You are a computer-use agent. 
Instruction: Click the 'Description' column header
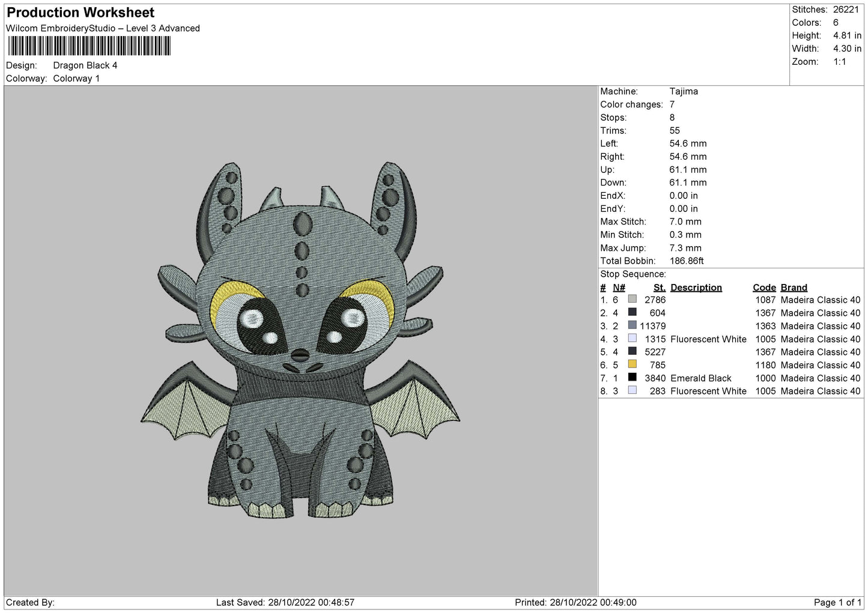[696, 288]
